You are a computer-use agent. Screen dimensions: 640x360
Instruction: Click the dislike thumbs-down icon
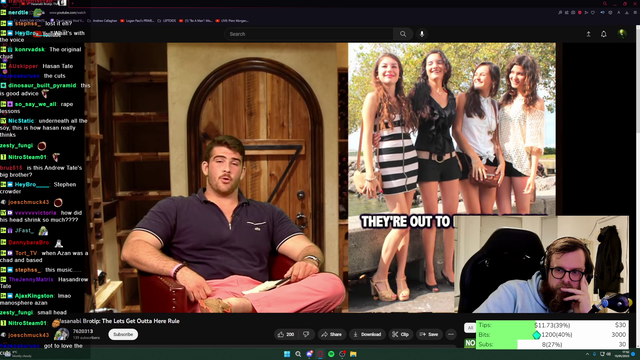pos(306,334)
